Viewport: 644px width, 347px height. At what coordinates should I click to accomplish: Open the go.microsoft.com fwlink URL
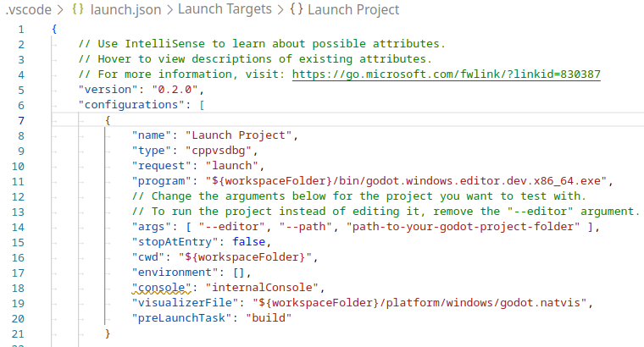(x=446, y=74)
